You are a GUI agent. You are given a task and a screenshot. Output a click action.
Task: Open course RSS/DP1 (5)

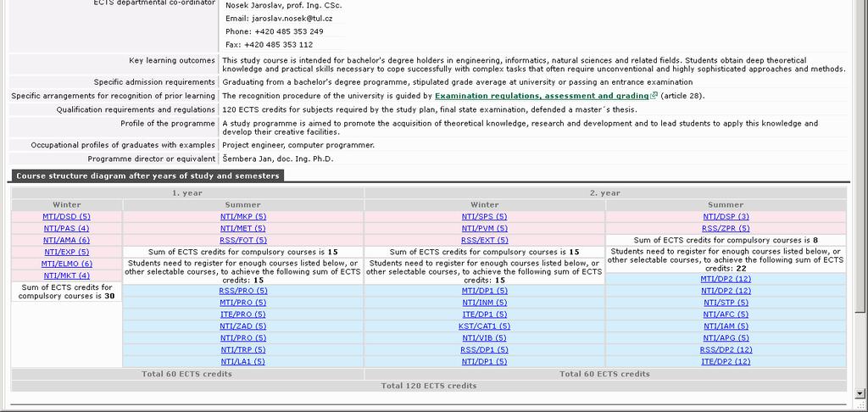pyautogui.click(x=484, y=349)
